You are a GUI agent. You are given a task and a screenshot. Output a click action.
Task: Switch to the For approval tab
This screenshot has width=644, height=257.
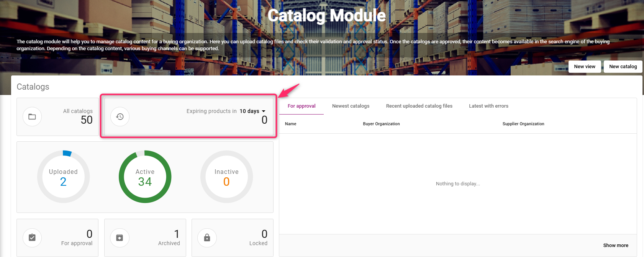pyautogui.click(x=302, y=106)
